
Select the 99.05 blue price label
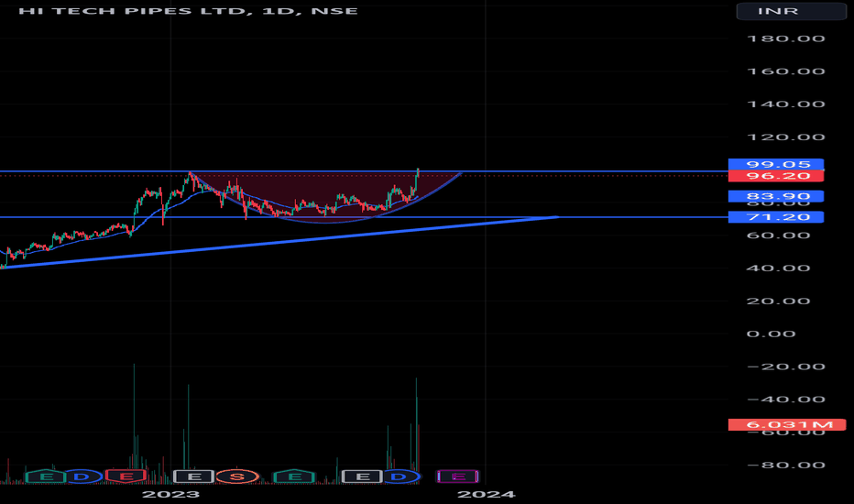pos(776,164)
